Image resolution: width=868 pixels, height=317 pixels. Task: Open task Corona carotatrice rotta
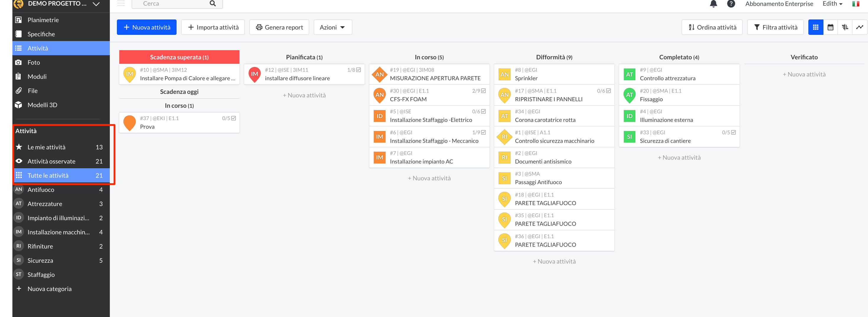point(554,116)
